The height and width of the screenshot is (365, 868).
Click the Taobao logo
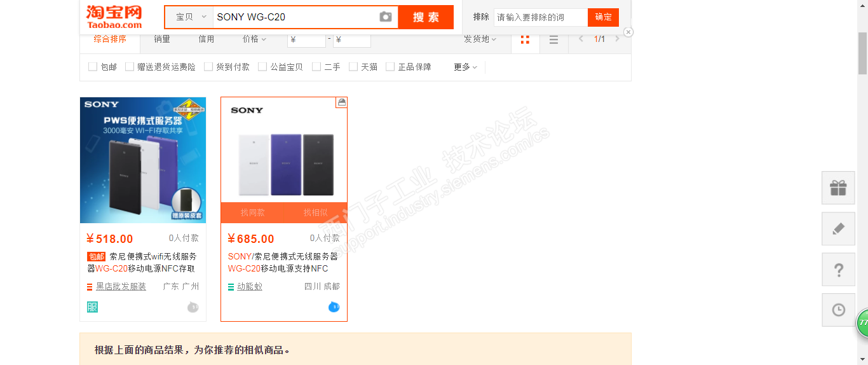114,17
